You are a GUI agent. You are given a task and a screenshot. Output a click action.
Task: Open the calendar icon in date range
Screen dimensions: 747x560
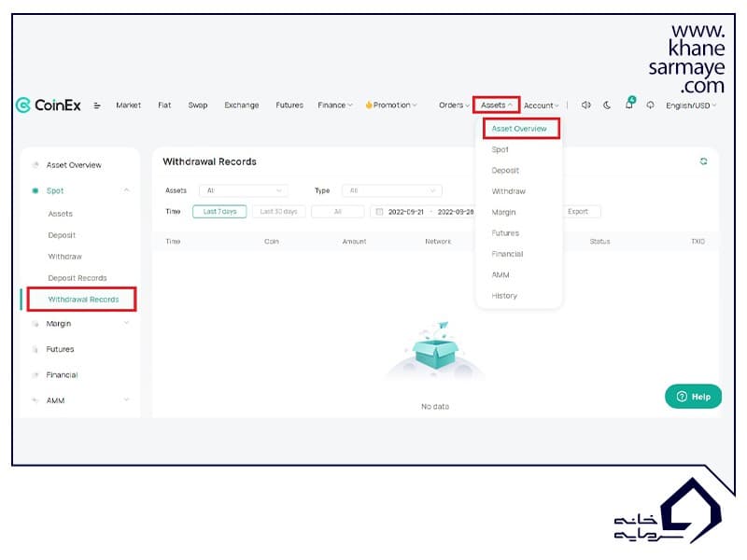[379, 212]
